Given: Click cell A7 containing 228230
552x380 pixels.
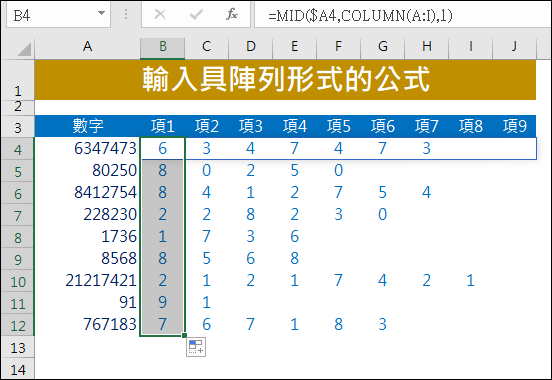Looking at the screenshot, I should point(87,214).
